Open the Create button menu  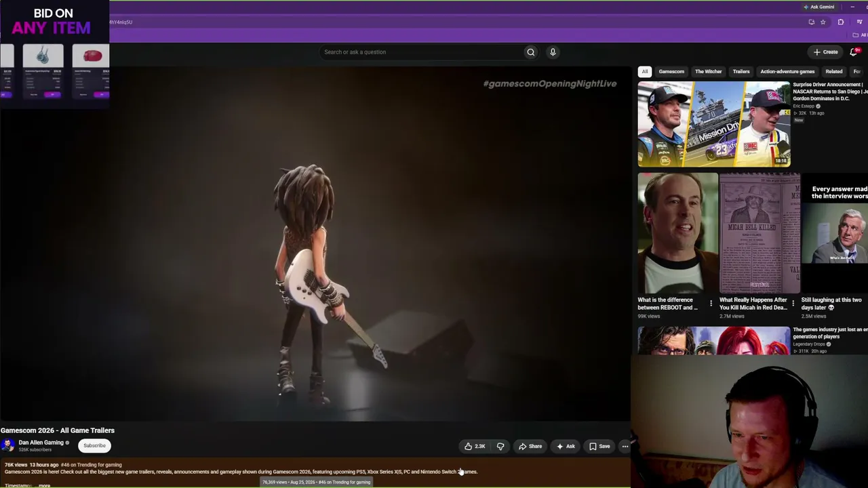coord(826,52)
